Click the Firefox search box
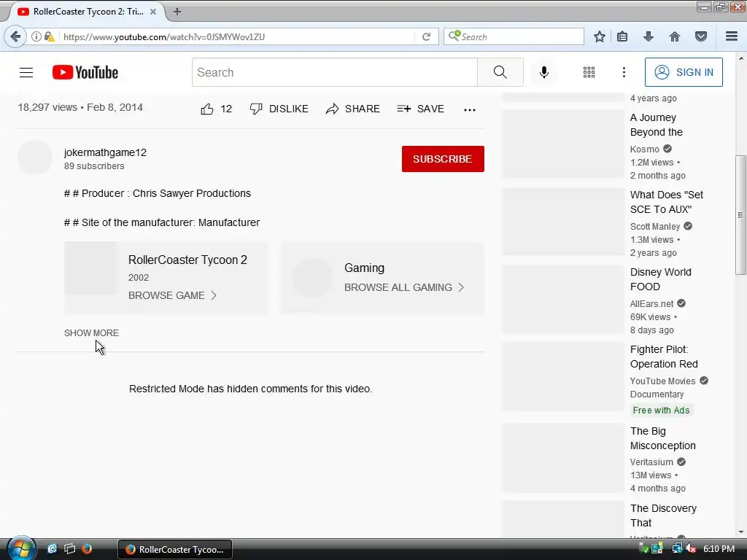 tap(514, 36)
